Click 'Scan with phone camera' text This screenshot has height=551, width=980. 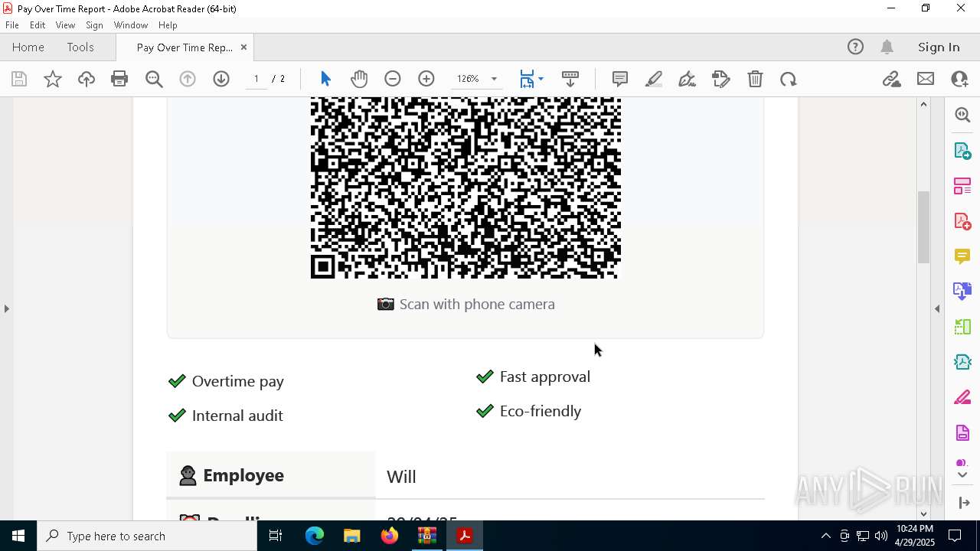click(x=477, y=305)
